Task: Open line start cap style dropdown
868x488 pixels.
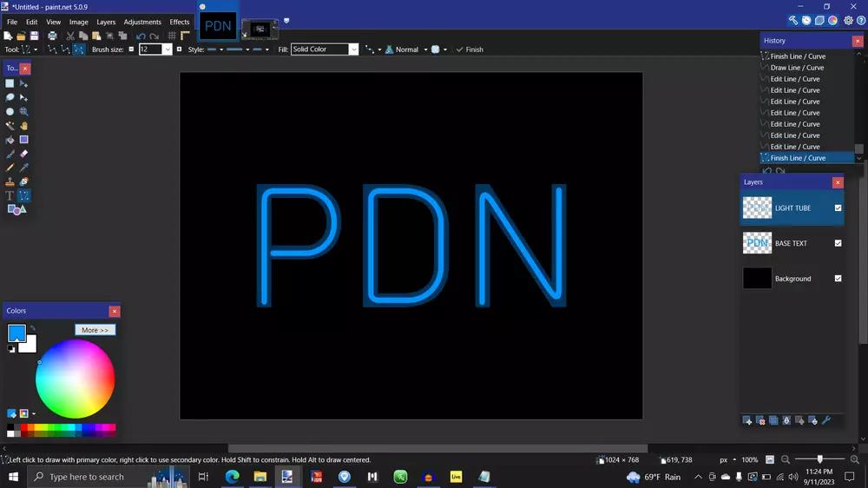Action: tap(214, 49)
